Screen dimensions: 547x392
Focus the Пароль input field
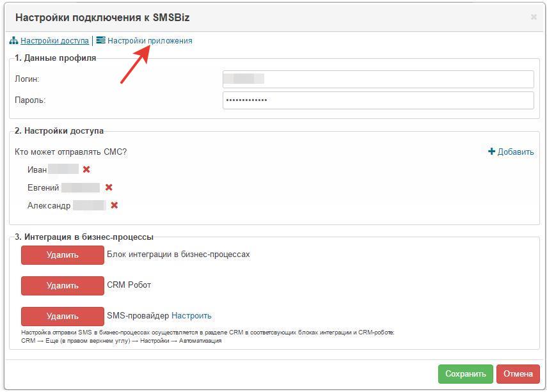(378, 100)
